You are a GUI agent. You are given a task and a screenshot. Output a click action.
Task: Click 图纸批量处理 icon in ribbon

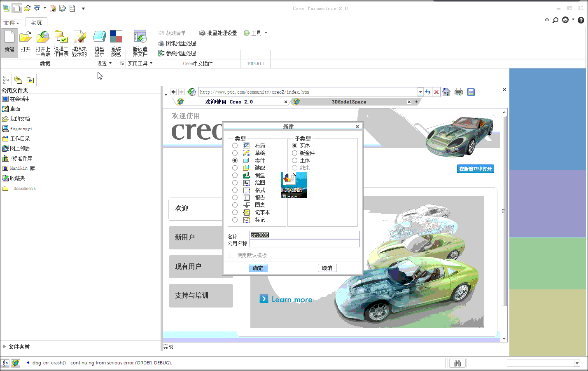[177, 43]
